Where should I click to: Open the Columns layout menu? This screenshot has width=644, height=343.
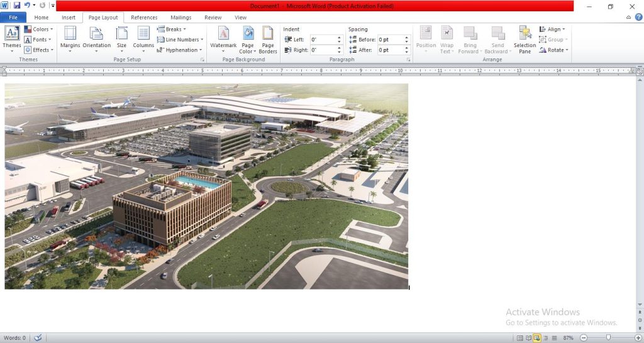pos(143,39)
